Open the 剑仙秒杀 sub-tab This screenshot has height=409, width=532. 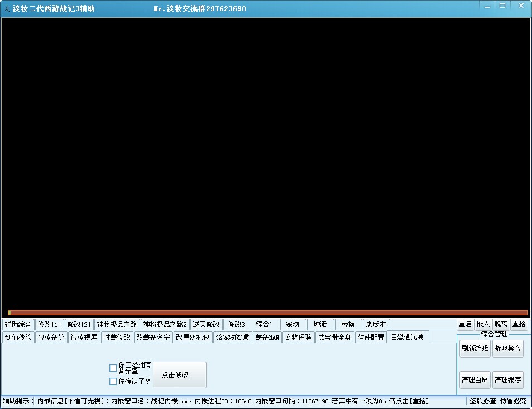click(18, 337)
